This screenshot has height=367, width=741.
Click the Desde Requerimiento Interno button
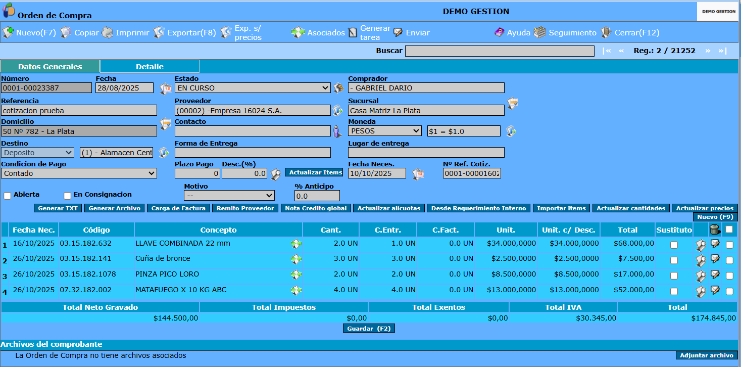pos(478,208)
